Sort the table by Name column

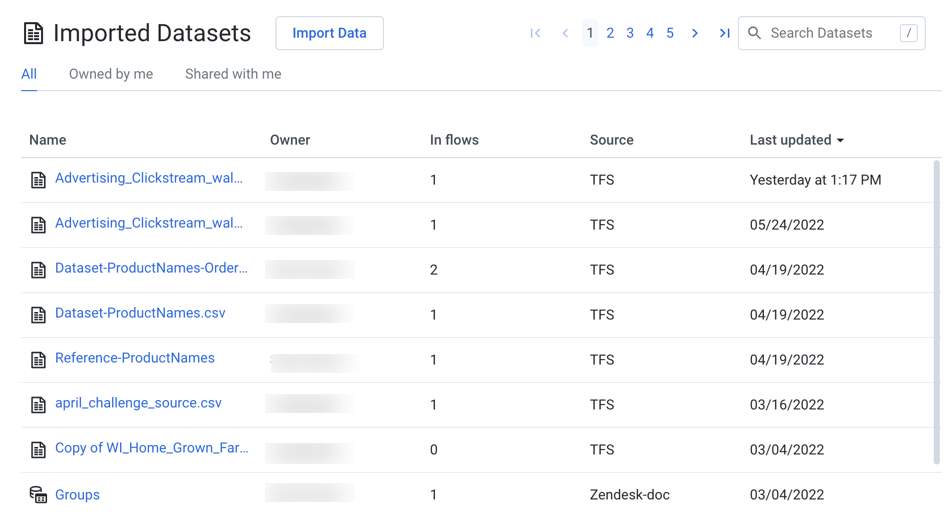pos(47,140)
